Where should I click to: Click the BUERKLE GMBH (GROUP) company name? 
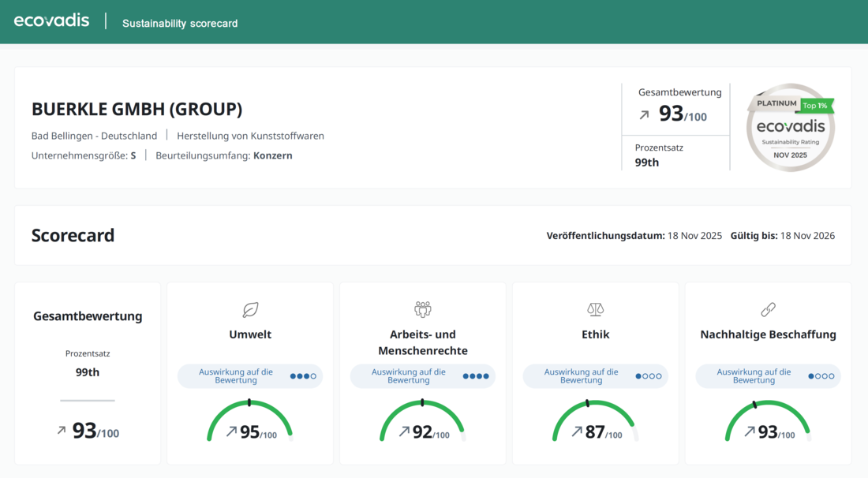pyautogui.click(x=137, y=110)
